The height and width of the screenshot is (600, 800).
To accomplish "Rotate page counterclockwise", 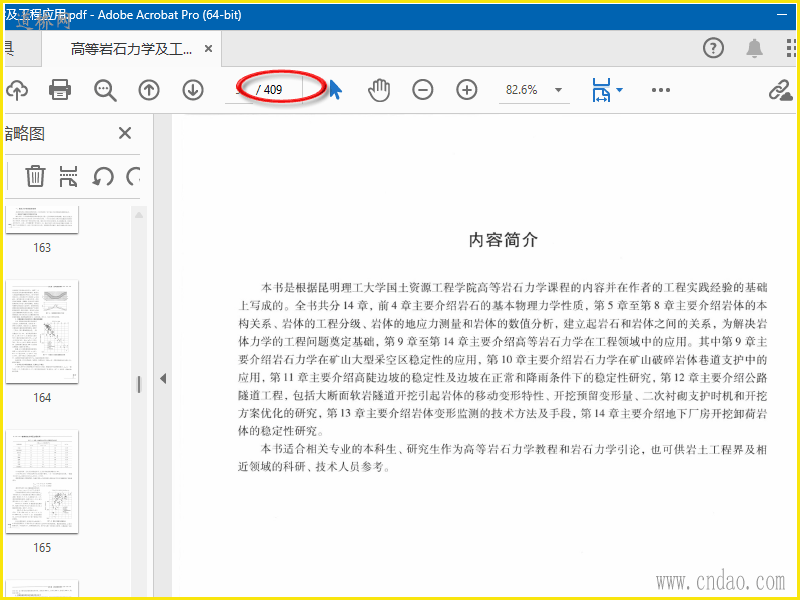I will [x=103, y=177].
